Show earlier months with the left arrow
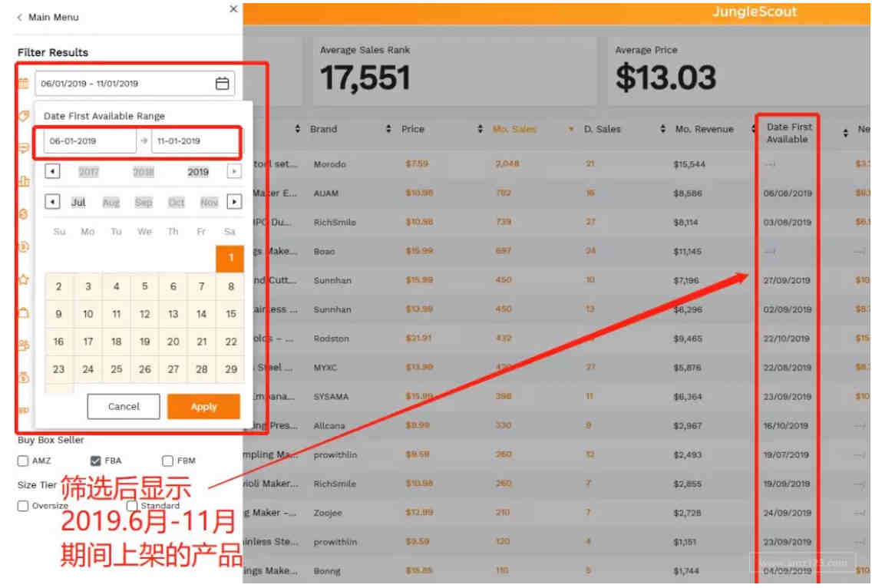The image size is (872, 588). click(x=52, y=201)
